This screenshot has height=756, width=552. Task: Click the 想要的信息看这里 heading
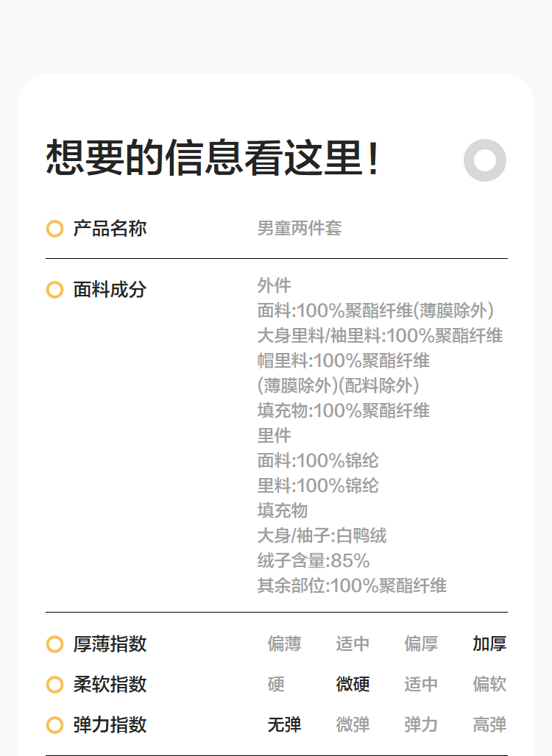click(213, 158)
